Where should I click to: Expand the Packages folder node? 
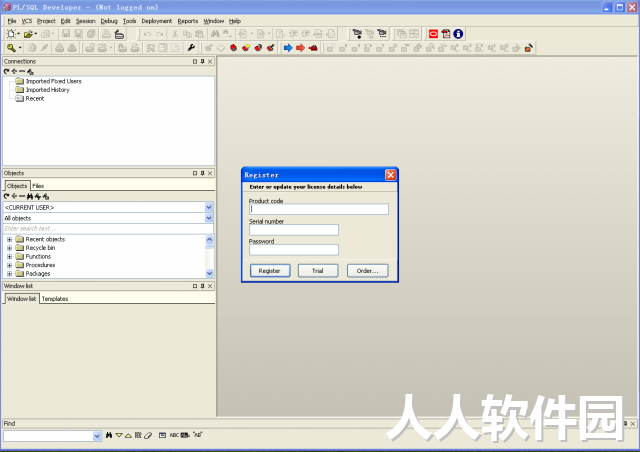[9, 274]
